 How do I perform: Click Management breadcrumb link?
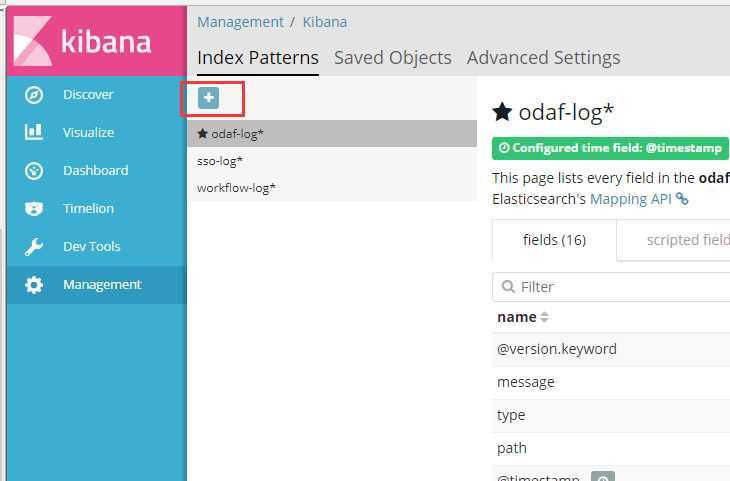tap(240, 22)
